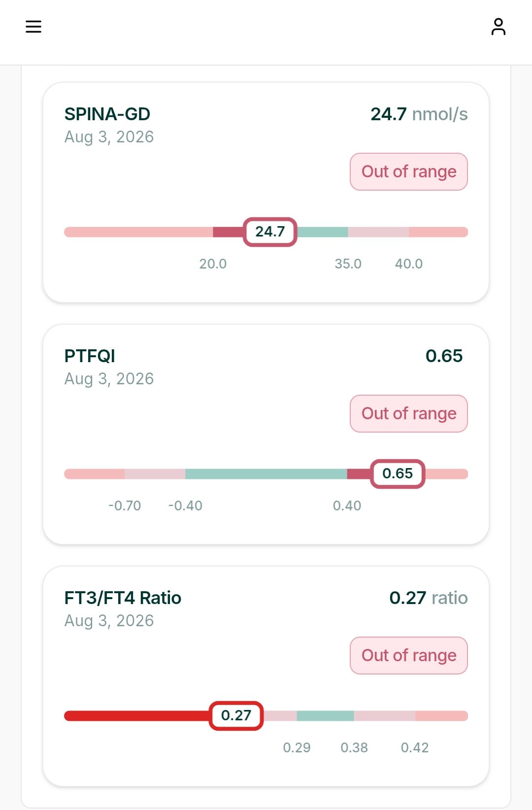This screenshot has height=810, width=532.
Task: Open the user profile icon
Action: 498,27
